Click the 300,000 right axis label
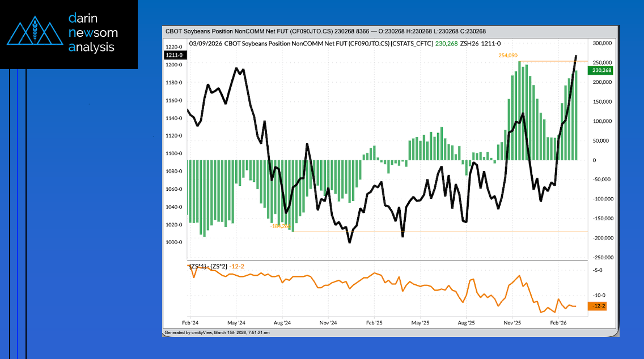Screen dimensions: 644x359 (602, 43)
